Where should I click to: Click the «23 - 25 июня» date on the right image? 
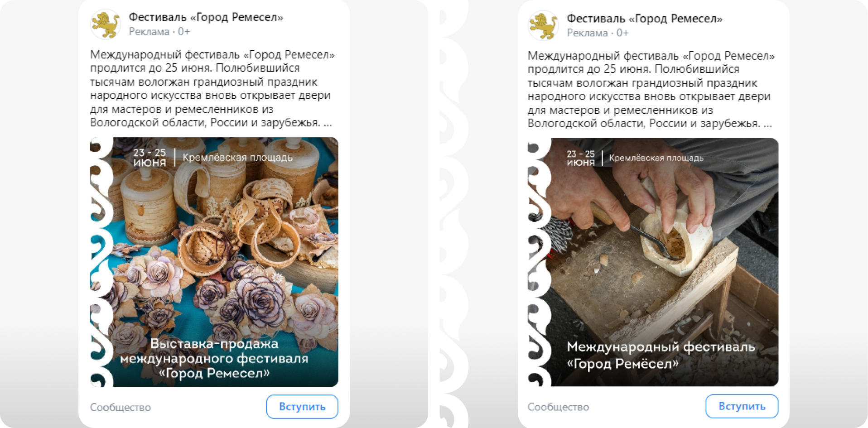pyautogui.click(x=581, y=158)
